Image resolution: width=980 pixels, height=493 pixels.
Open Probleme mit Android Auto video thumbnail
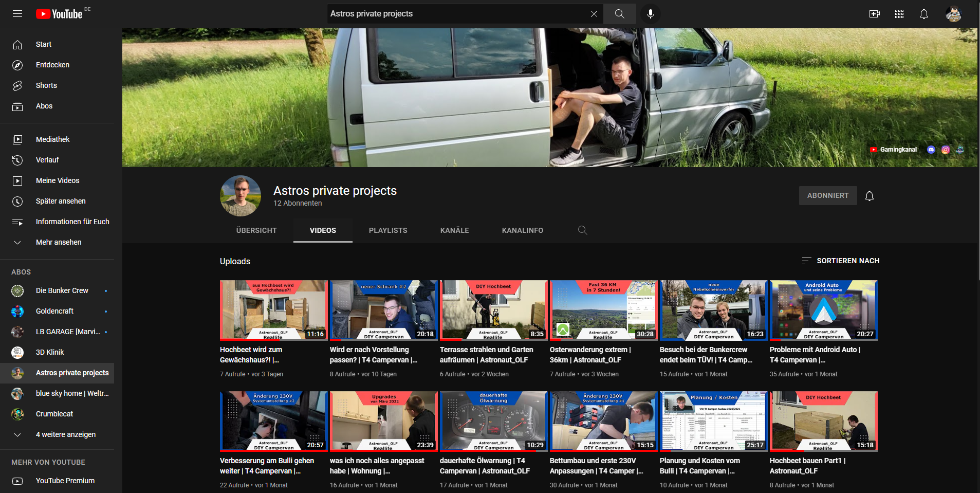pyautogui.click(x=823, y=310)
